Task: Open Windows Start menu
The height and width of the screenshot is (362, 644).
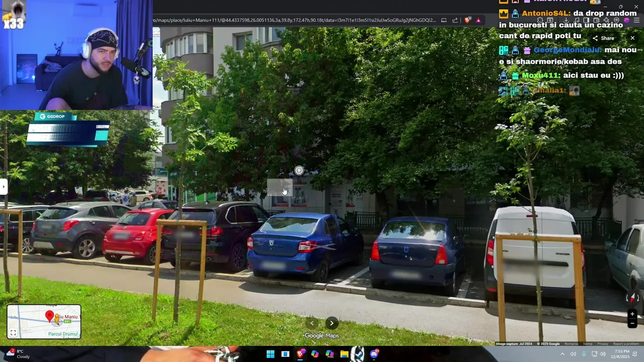Action: pyautogui.click(x=270, y=354)
